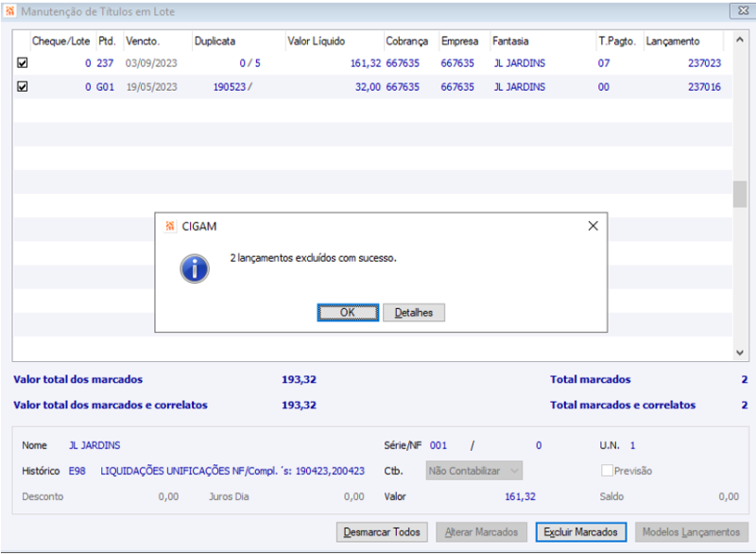Click lançamento number 237023
756x554 pixels.
pos(704,63)
